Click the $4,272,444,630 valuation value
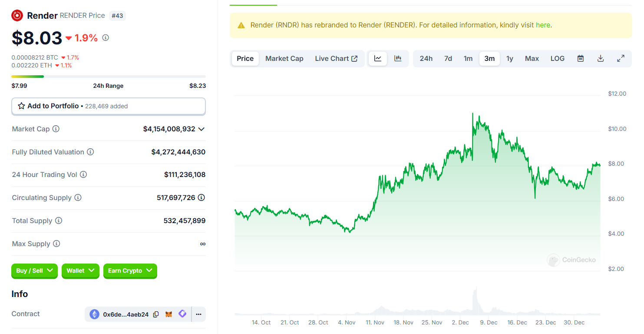 178,152
